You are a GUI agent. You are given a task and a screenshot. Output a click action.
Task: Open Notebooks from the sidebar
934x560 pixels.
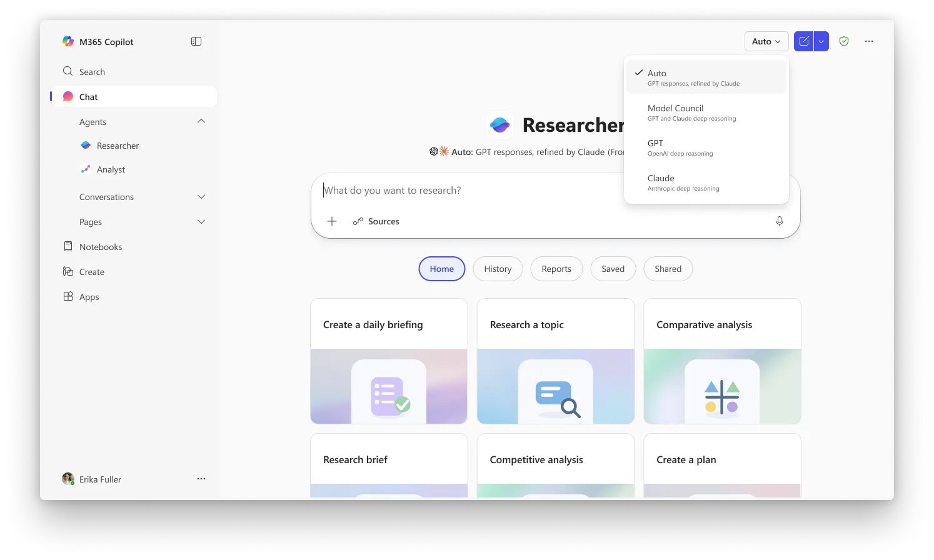point(100,246)
